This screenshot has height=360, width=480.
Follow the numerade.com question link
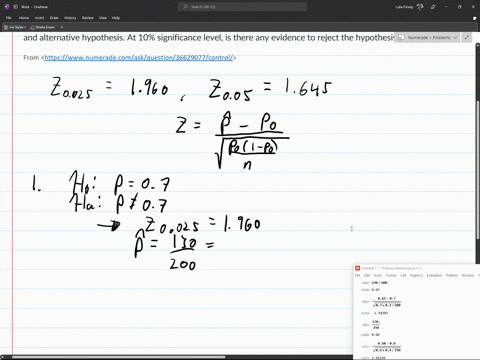pos(139,58)
